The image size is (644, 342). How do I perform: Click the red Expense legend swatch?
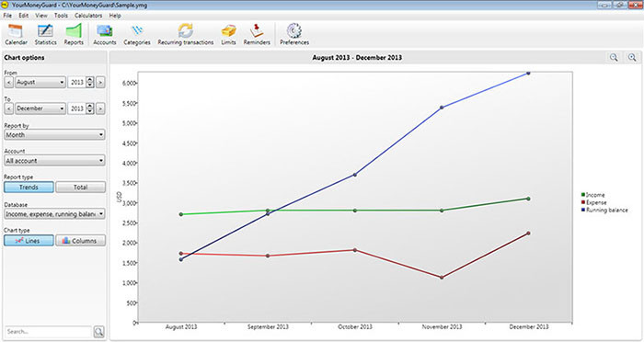[x=583, y=202]
